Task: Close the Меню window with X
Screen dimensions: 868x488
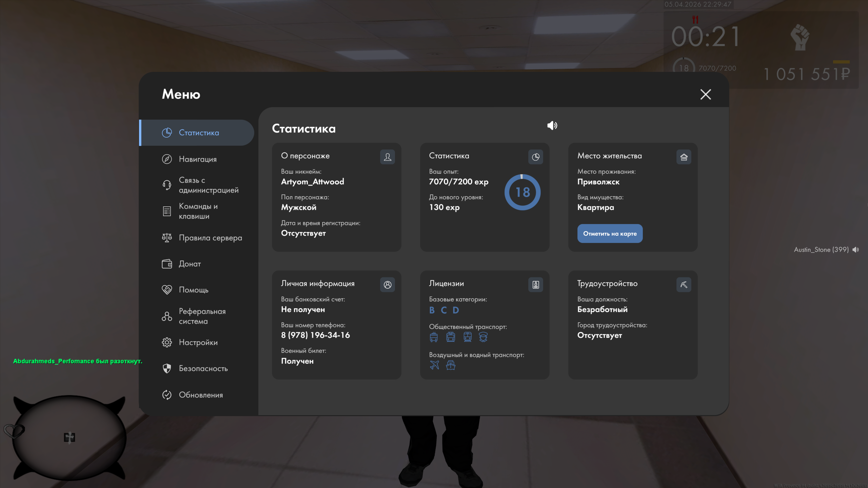Action: [x=706, y=94]
